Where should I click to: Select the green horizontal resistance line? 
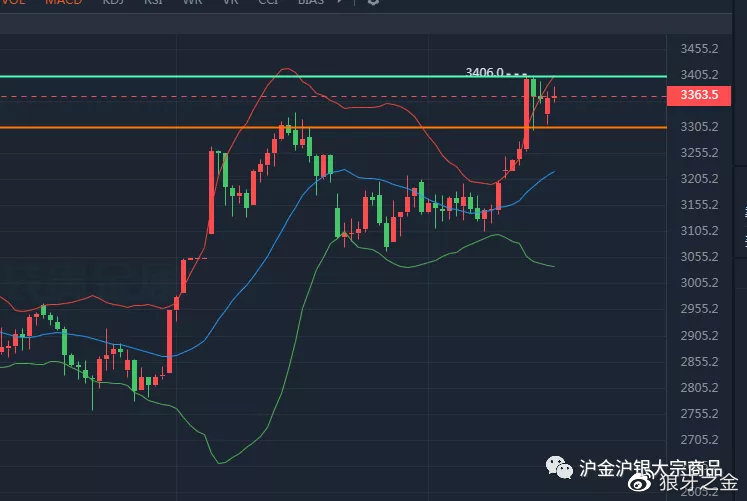point(333,76)
